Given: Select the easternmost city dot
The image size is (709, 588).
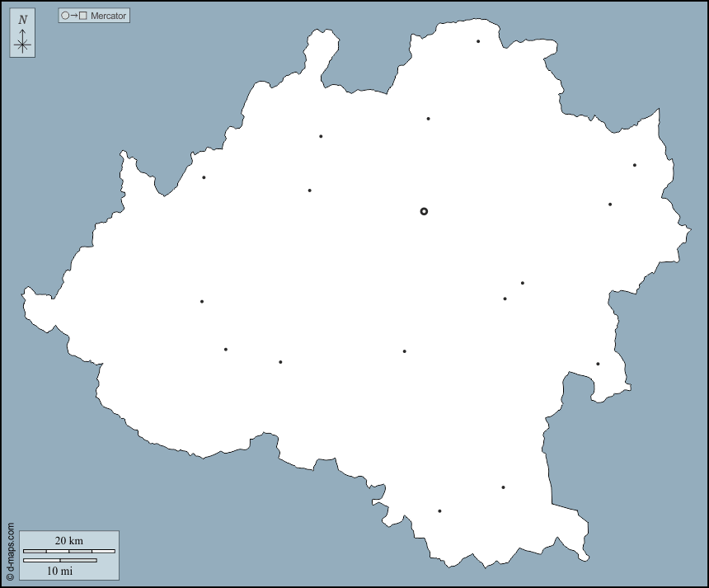Looking at the screenshot, I should (x=635, y=165).
